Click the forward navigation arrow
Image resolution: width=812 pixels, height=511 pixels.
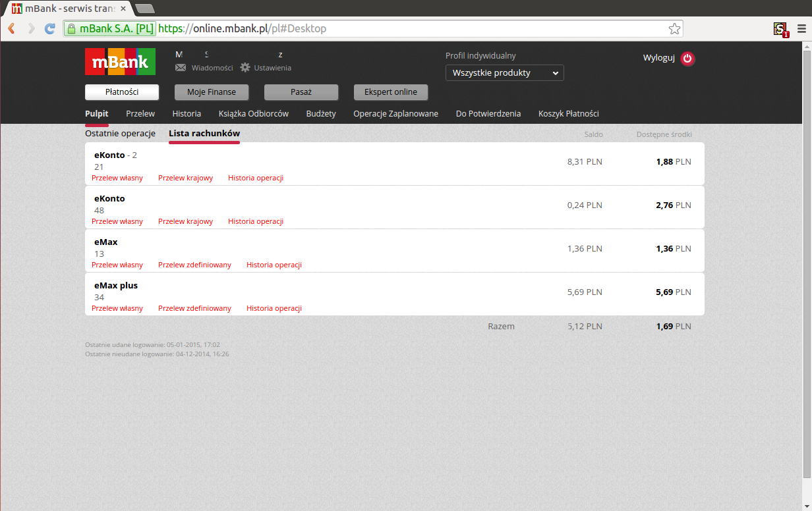point(30,28)
